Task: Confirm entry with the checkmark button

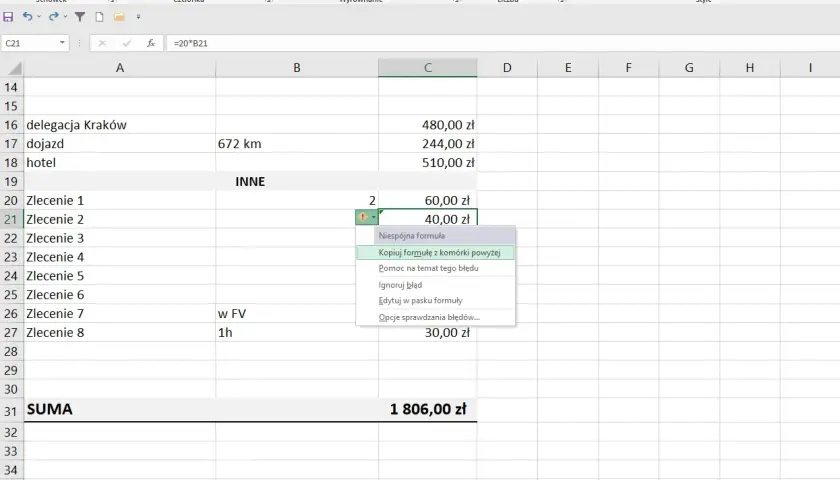Action: coord(126,43)
